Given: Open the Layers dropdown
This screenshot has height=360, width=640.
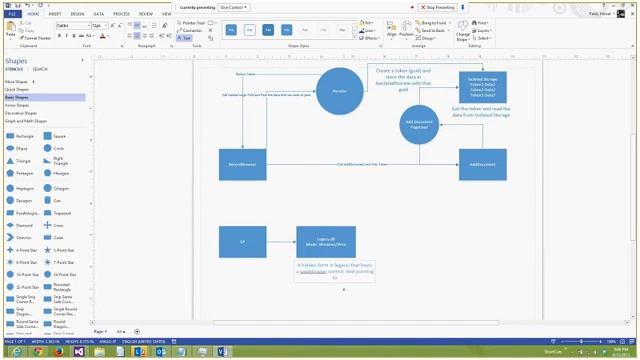Looking at the screenshot, I should 482,31.
